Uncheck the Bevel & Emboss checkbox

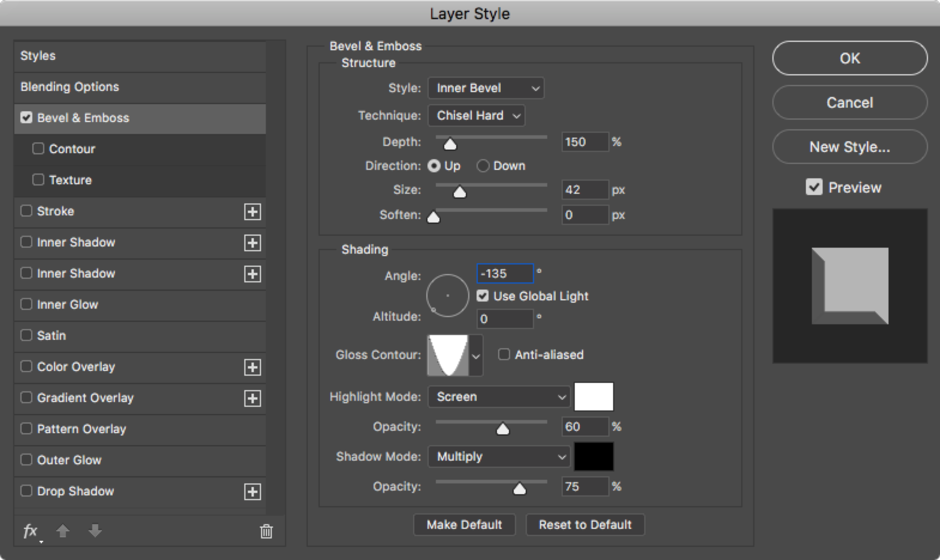pyautogui.click(x=26, y=118)
